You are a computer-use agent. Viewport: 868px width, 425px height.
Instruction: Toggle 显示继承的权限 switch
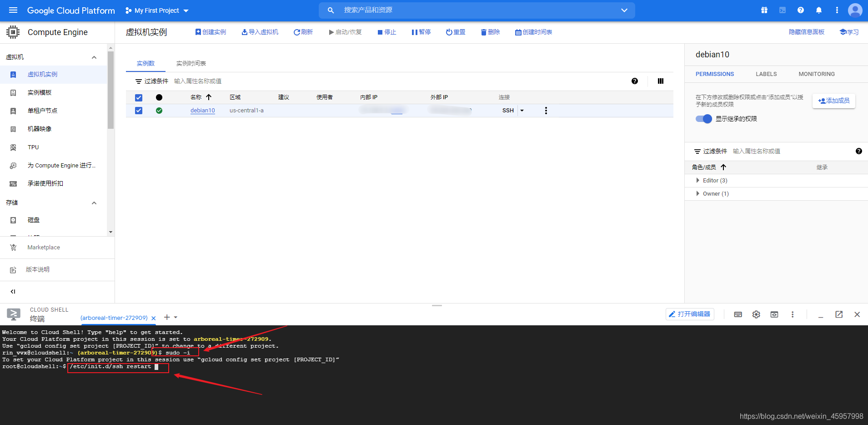[x=703, y=119]
